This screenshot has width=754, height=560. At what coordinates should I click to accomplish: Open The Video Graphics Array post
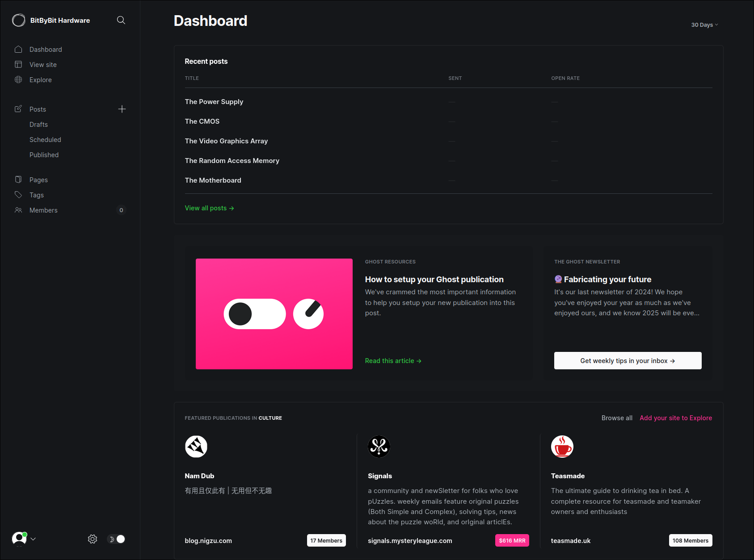tap(226, 141)
